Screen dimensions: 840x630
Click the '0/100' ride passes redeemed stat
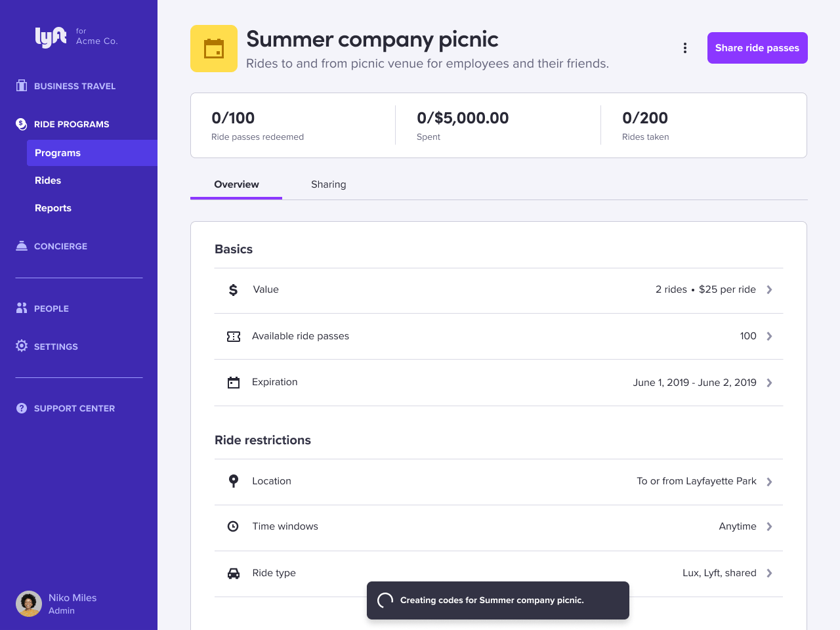pyautogui.click(x=233, y=118)
